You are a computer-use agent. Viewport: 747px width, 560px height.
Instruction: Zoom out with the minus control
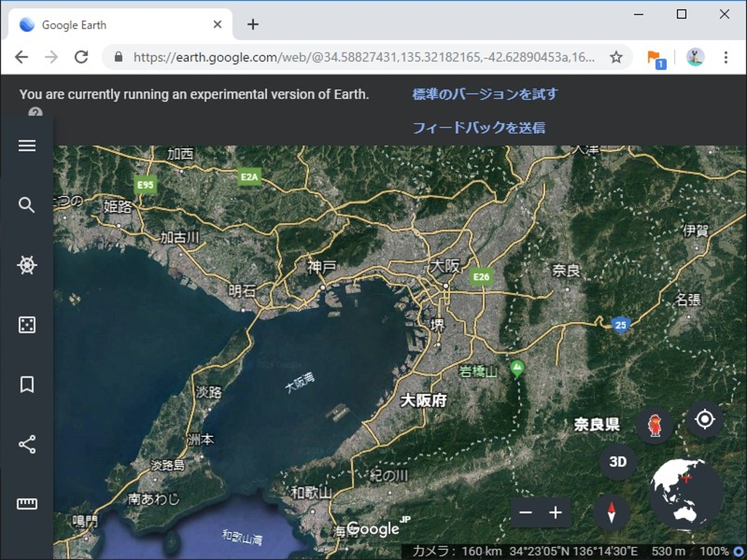tap(525, 513)
